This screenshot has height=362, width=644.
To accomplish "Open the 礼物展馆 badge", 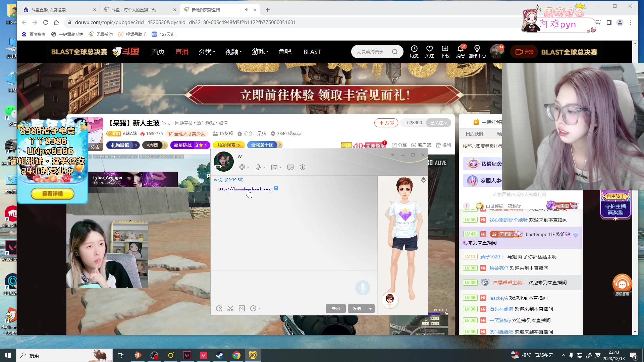I will 123,145.
